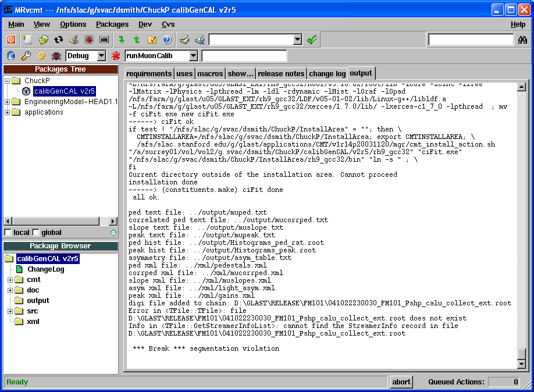This screenshot has height=392, width=534.
Task: Click the black terminal window icon
Action: coord(104,40)
